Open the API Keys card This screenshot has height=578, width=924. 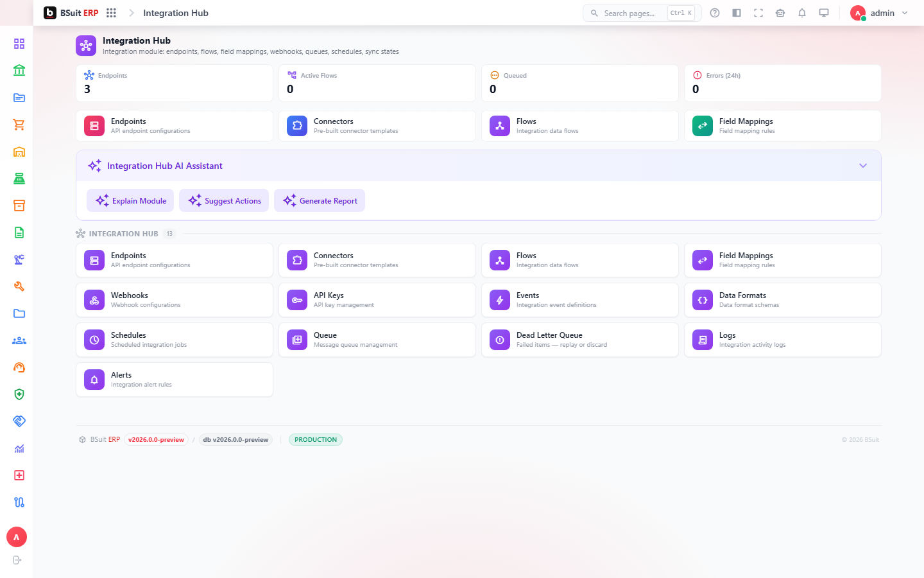tap(377, 300)
